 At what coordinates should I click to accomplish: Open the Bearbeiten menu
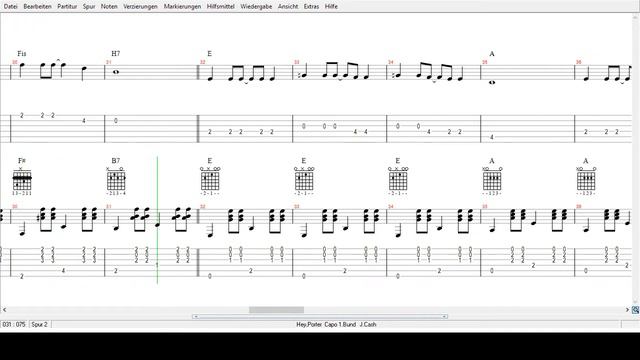(x=38, y=7)
